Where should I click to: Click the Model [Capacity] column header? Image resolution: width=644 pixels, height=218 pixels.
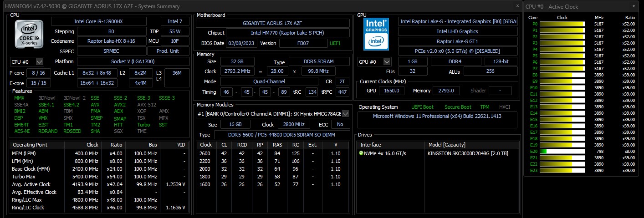(471, 145)
